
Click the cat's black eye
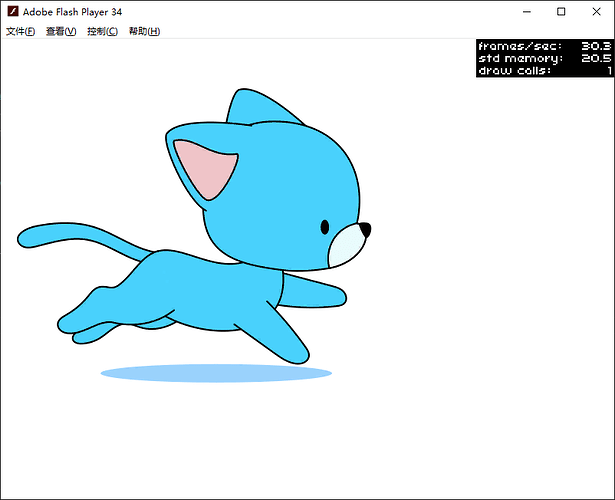coord(325,227)
